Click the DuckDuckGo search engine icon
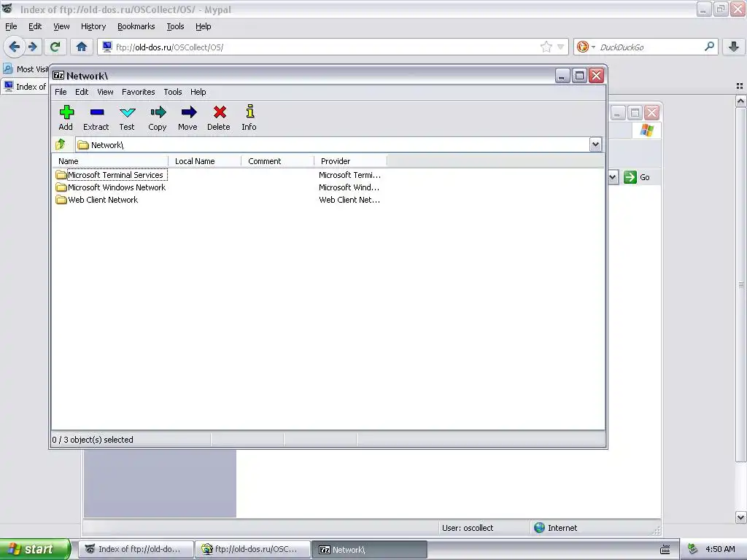Screen dimensions: 747x560 coord(582,47)
